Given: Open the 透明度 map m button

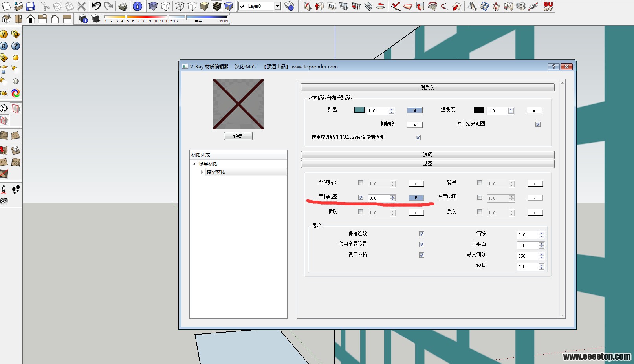Looking at the screenshot, I should (x=534, y=110).
